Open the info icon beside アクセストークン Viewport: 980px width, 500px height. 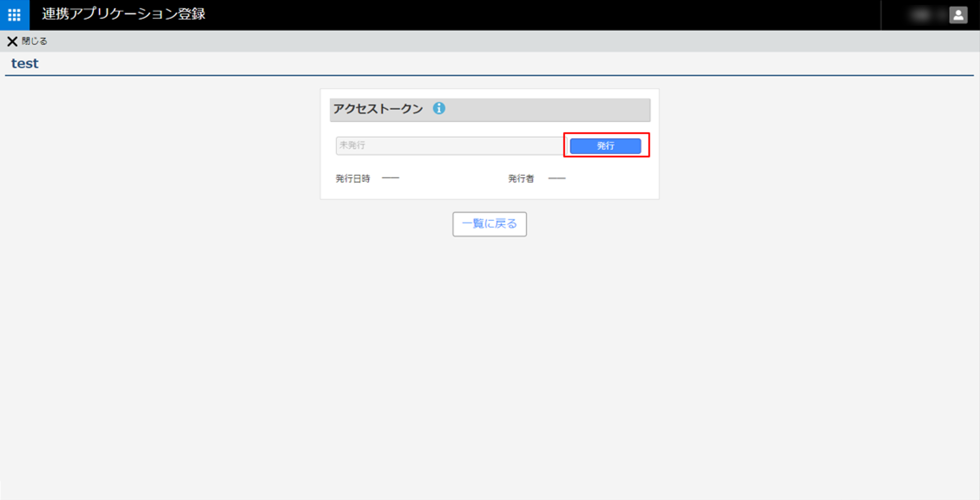coord(438,108)
